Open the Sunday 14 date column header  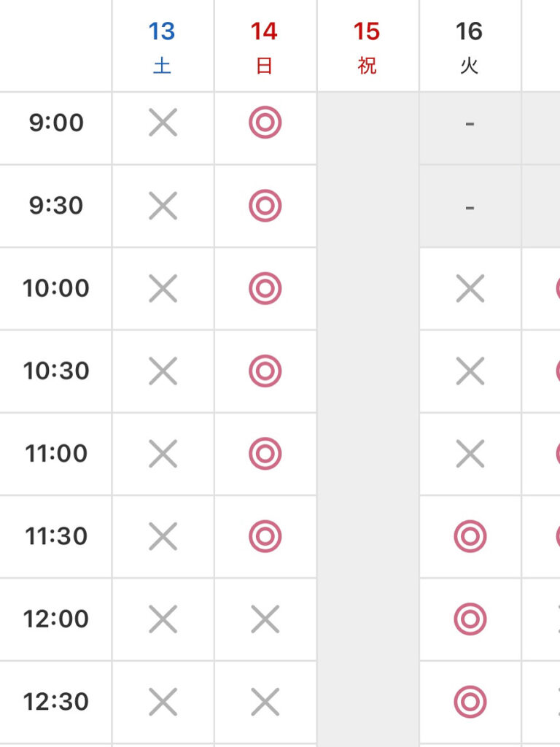click(265, 47)
